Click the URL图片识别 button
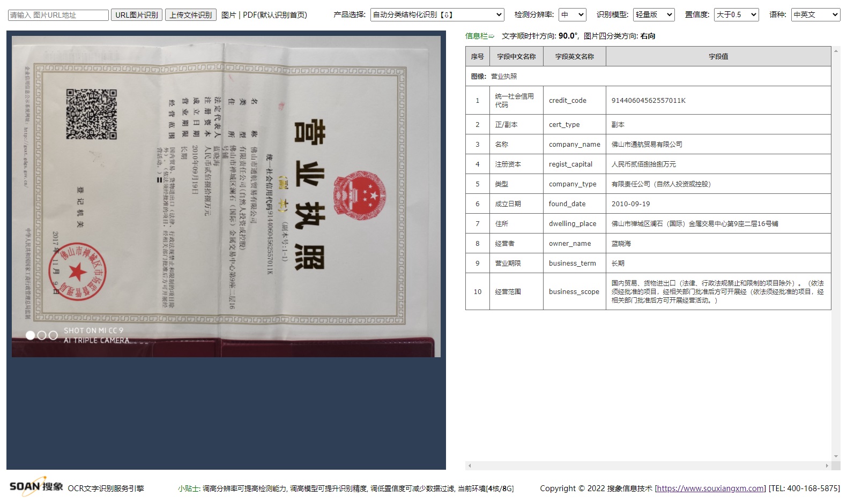Image resolution: width=847 pixels, height=504 pixels. click(137, 15)
